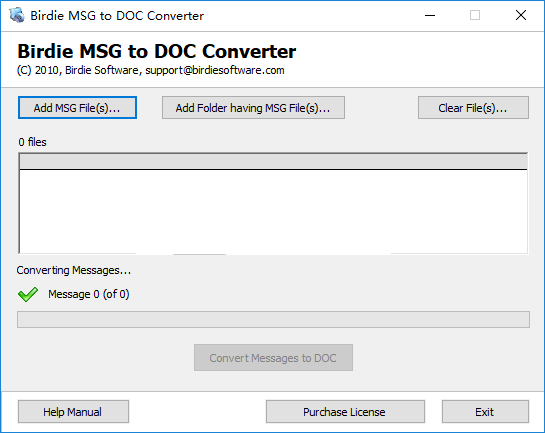
Task: Click the 'Message 0 (of 0)' status text
Action: coord(89,294)
